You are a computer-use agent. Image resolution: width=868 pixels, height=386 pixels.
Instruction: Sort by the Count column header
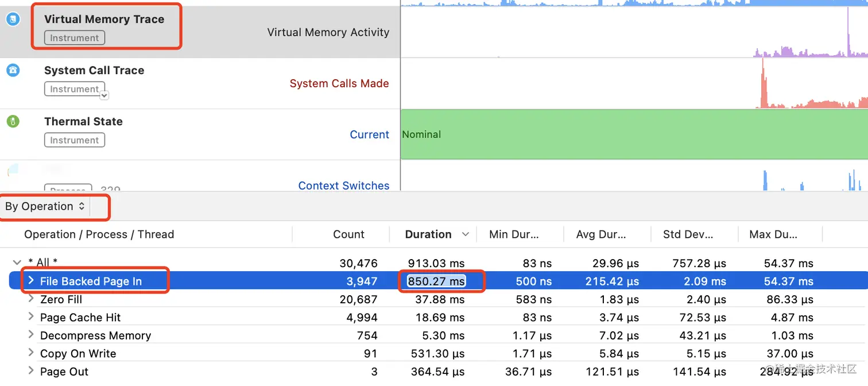tap(348, 234)
